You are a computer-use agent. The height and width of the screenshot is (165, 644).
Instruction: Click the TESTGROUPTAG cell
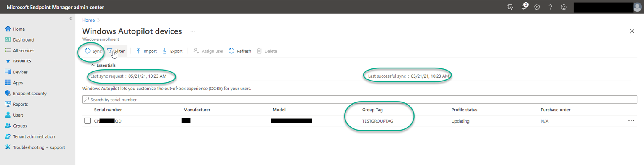(x=378, y=121)
